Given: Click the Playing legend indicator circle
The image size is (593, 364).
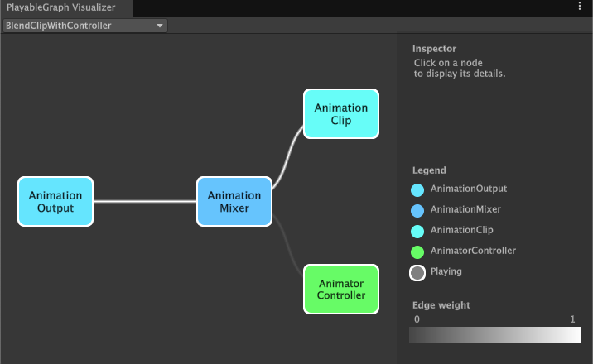Looking at the screenshot, I should click(417, 272).
